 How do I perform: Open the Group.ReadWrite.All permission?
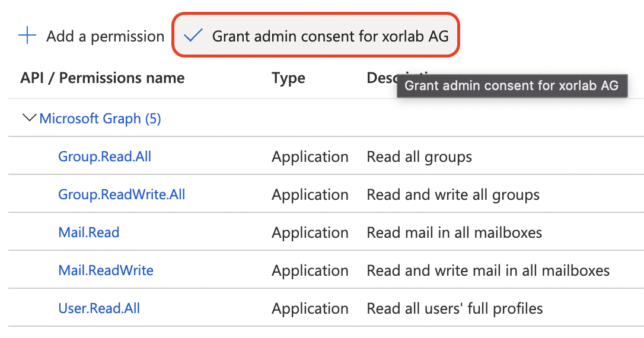pos(122,194)
